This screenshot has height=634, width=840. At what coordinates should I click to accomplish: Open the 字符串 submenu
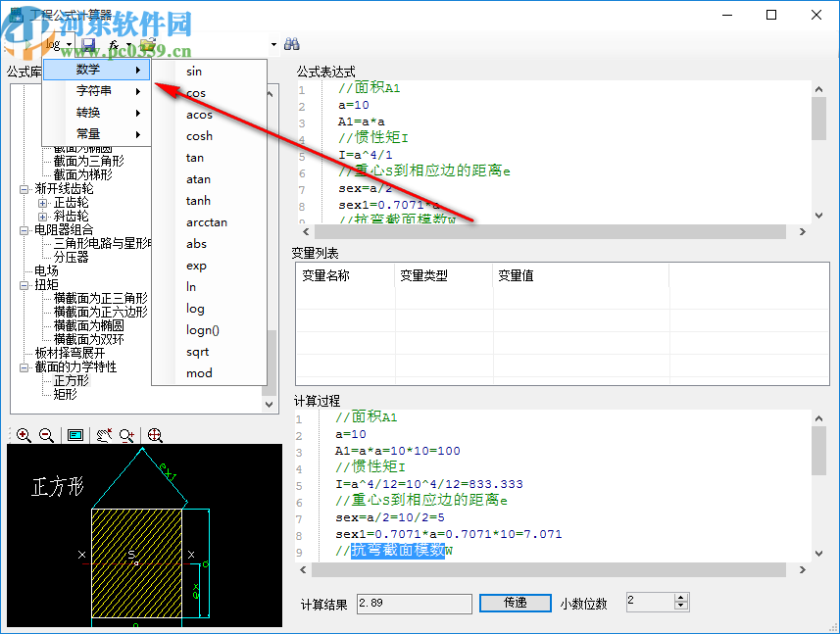pos(96,91)
